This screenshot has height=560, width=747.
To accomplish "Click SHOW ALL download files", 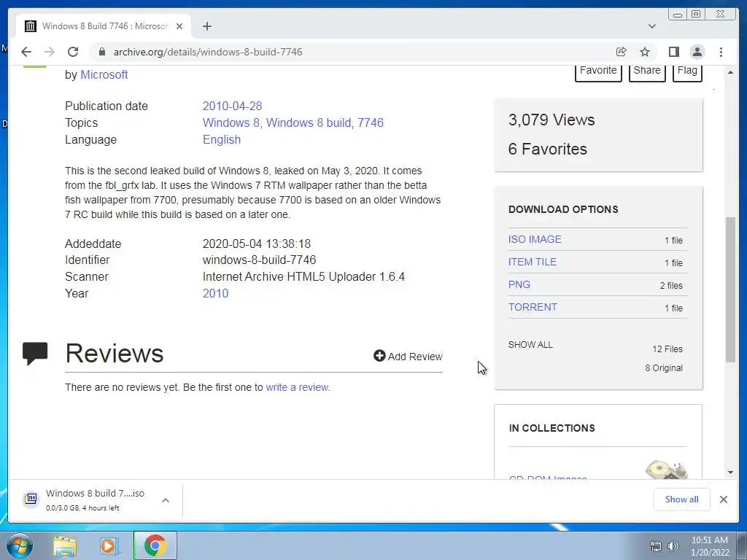I will [x=530, y=345].
